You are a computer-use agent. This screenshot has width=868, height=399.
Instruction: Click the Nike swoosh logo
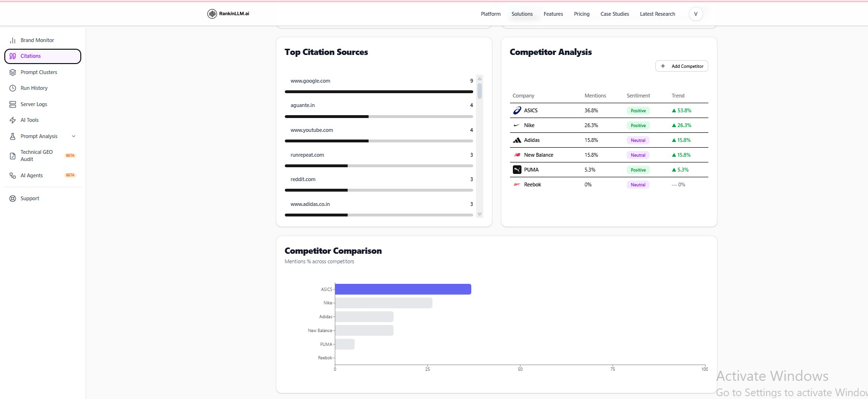point(516,125)
